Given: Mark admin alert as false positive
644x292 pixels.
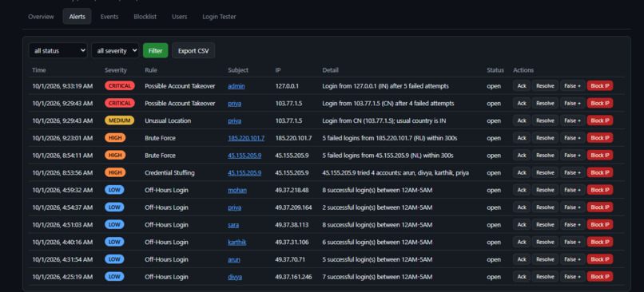Looking at the screenshot, I should pos(573,86).
